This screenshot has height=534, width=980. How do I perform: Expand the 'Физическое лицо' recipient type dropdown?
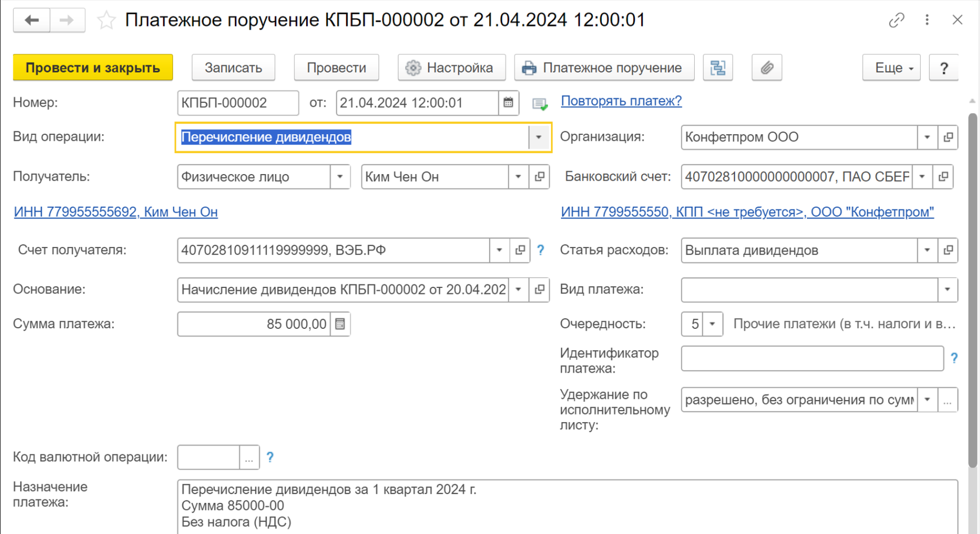340,177
